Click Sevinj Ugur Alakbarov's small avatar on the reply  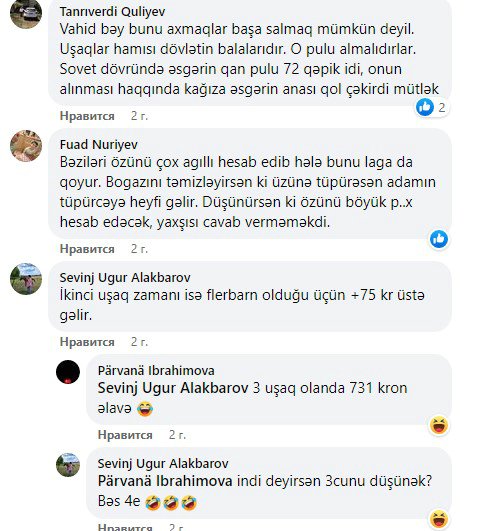click(68, 465)
